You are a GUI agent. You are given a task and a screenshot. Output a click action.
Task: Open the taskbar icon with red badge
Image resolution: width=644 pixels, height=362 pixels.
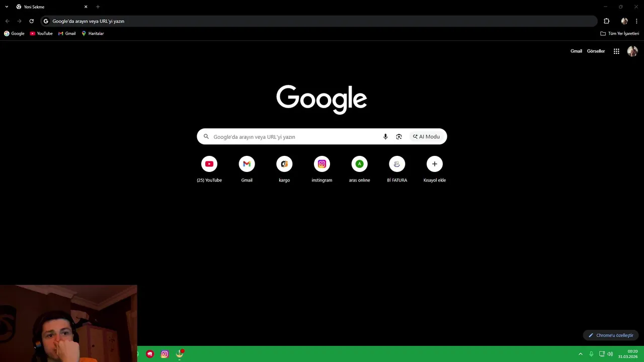click(180, 354)
